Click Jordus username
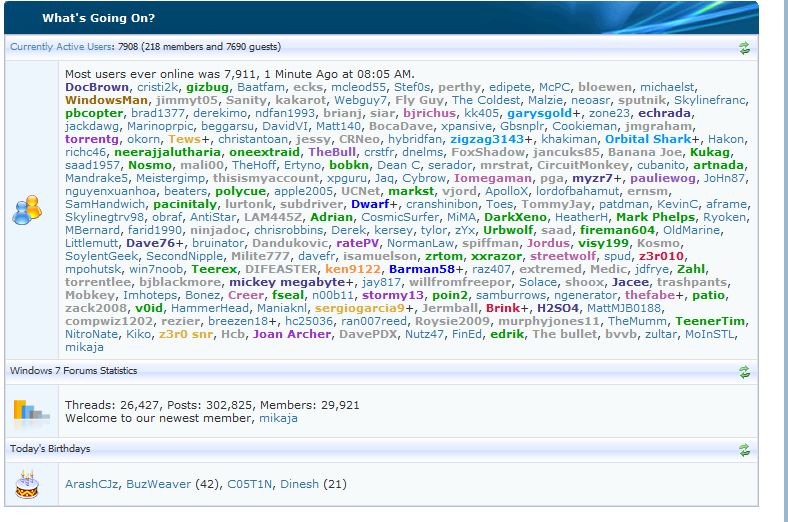This screenshot has width=788, height=522. tap(548, 243)
